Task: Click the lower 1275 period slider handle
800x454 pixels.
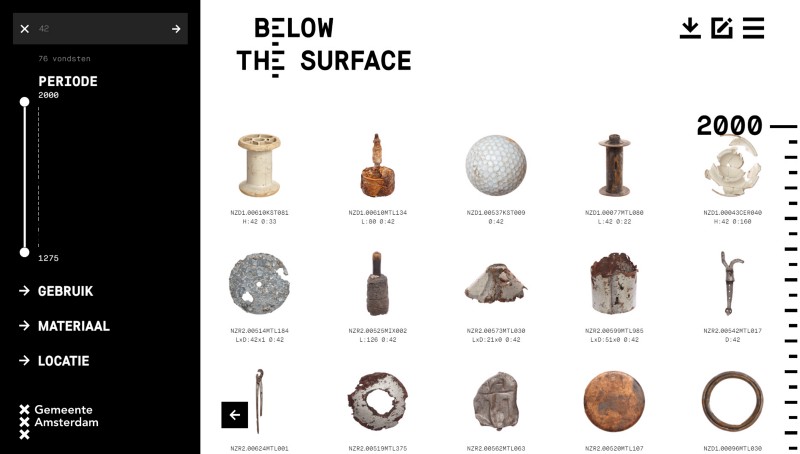Action: (x=24, y=253)
